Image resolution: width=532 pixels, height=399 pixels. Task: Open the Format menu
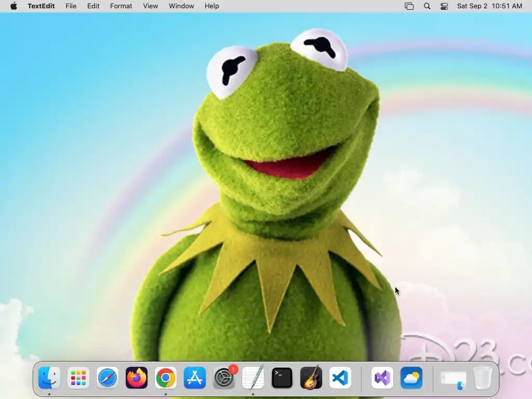coord(121,6)
